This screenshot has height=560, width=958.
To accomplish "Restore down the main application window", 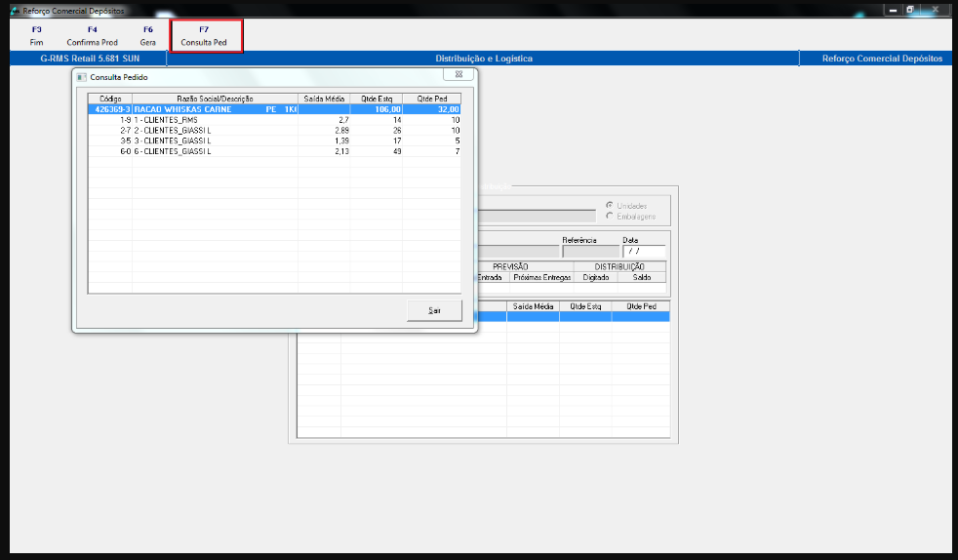I will [x=910, y=10].
